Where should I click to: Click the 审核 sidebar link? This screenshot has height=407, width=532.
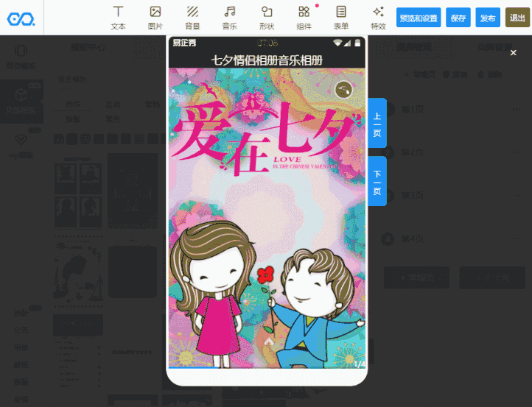click(x=21, y=347)
